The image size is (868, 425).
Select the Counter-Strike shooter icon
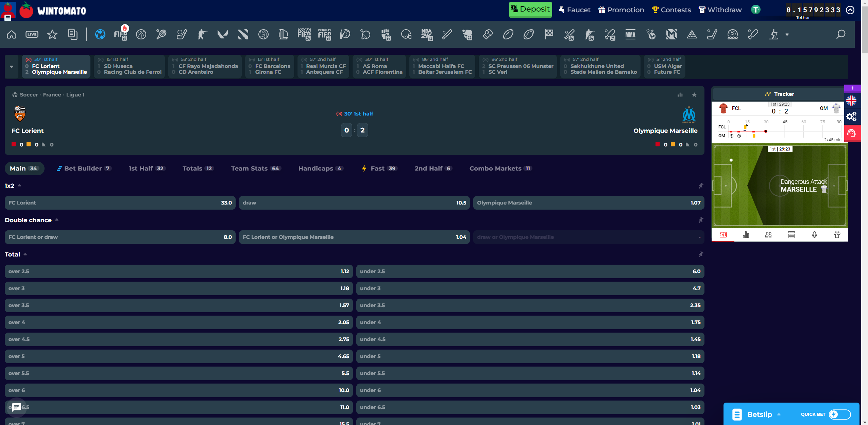pyautogui.click(x=202, y=34)
